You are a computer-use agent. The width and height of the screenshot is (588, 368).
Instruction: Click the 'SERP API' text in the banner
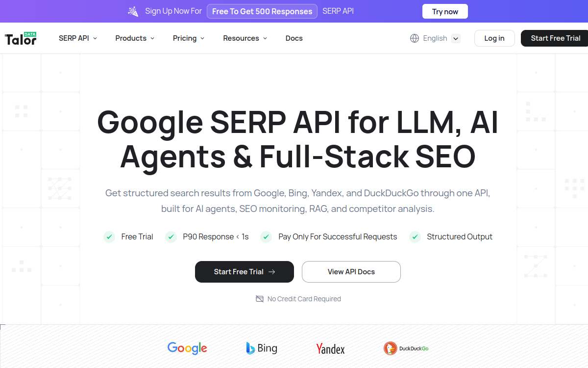coord(338,11)
